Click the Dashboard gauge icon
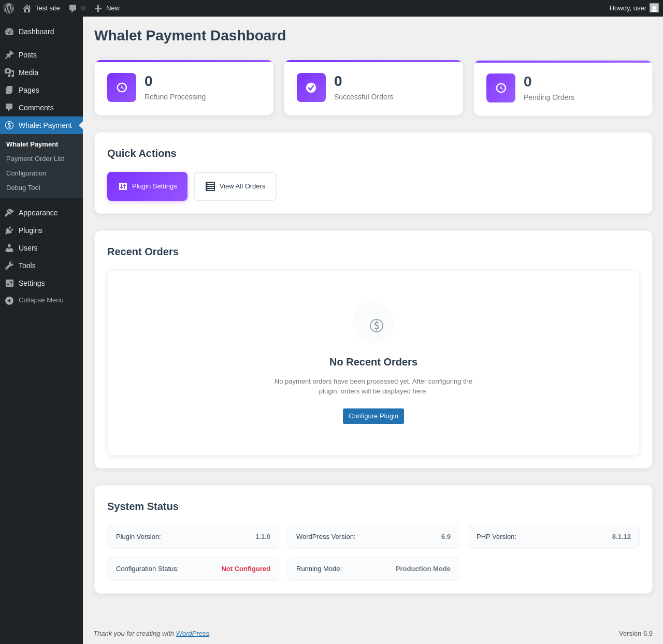This screenshot has width=663, height=644. pos(9,32)
